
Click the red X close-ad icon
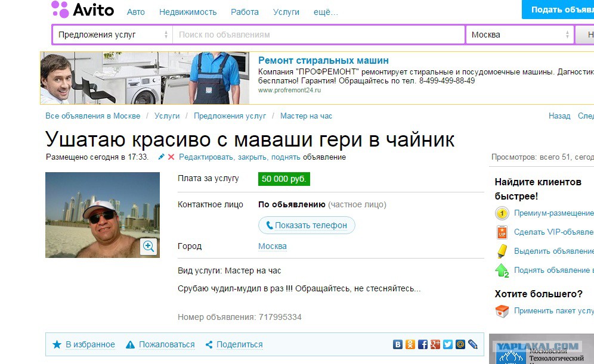171,157
